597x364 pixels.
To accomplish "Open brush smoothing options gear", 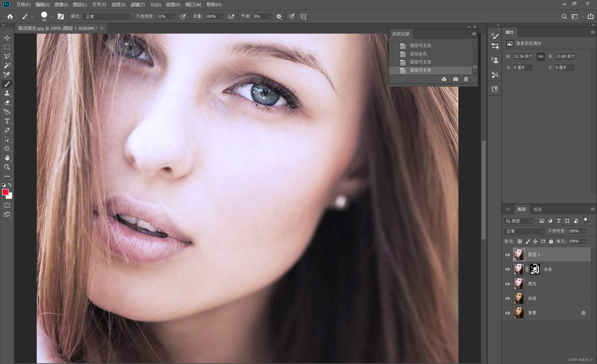I will point(279,17).
